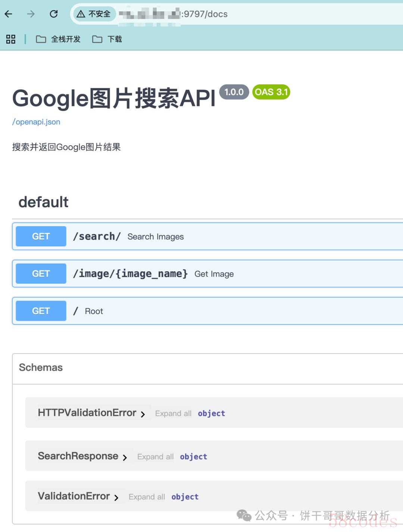Expand the GET /image/{image_name} endpoint
This screenshot has width=403, height=532.
207,274
